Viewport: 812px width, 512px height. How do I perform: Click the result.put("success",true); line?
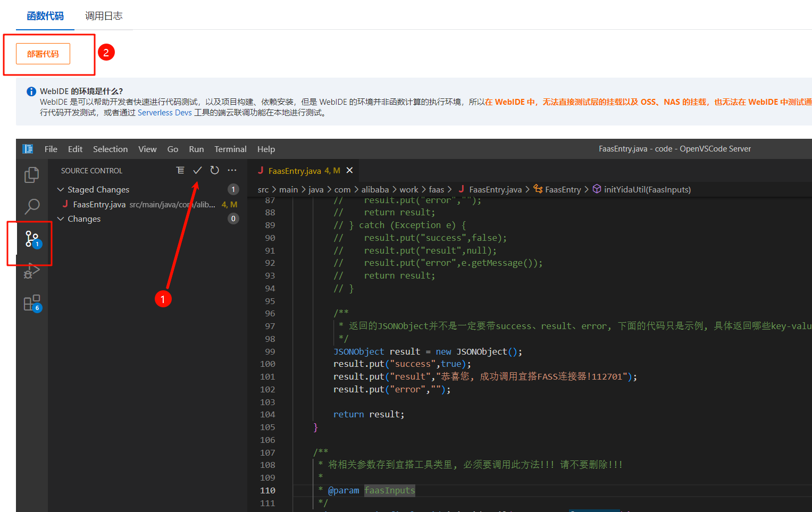click(x=402, y=364)
